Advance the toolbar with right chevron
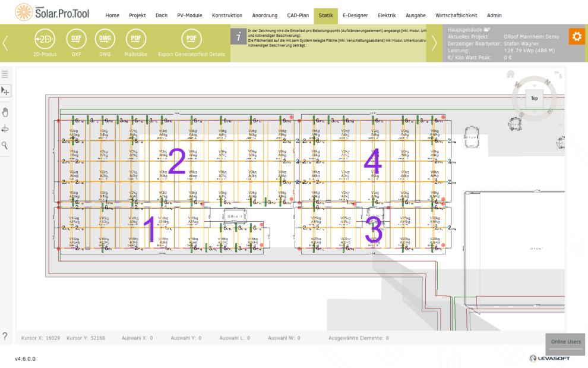The height and width of the screenshot is (368, 588). click(434, 43)
